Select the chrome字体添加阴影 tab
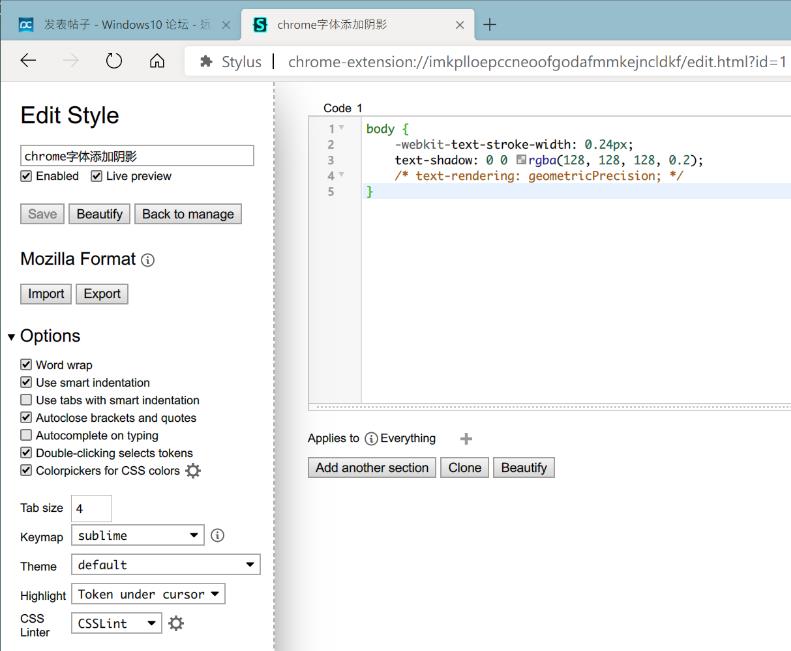This screenshot has width=791, height=651. click(x=347, y=25)
